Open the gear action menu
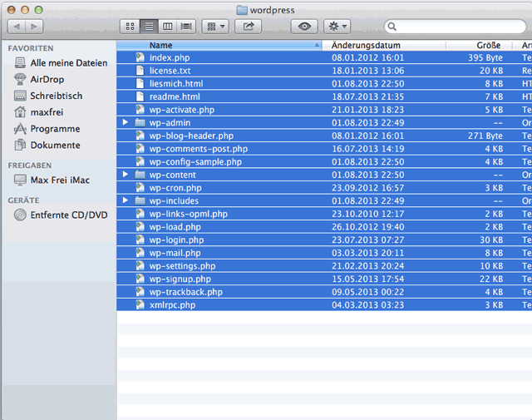 (x=337, y=27)
